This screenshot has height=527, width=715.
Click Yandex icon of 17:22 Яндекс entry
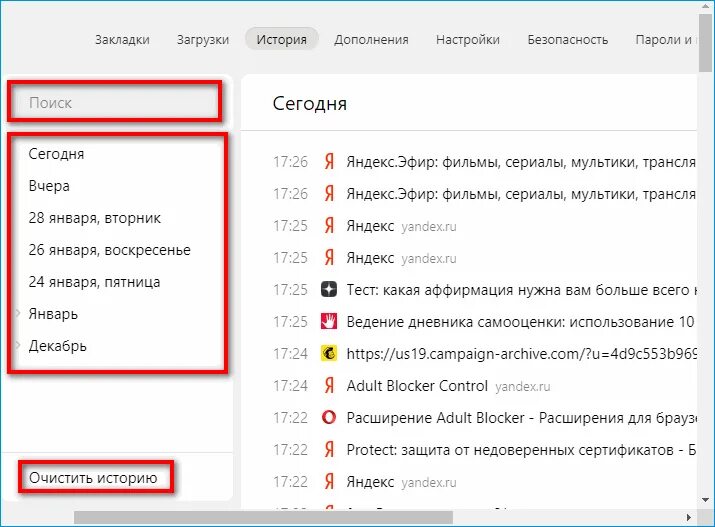329,482
